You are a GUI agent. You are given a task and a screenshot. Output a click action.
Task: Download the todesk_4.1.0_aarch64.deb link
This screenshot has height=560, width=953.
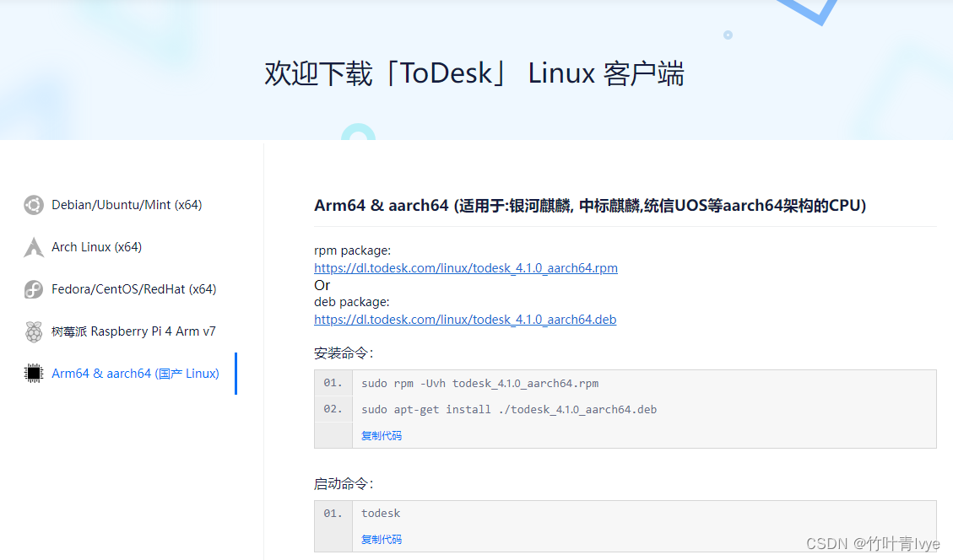[x=465, y=320]
